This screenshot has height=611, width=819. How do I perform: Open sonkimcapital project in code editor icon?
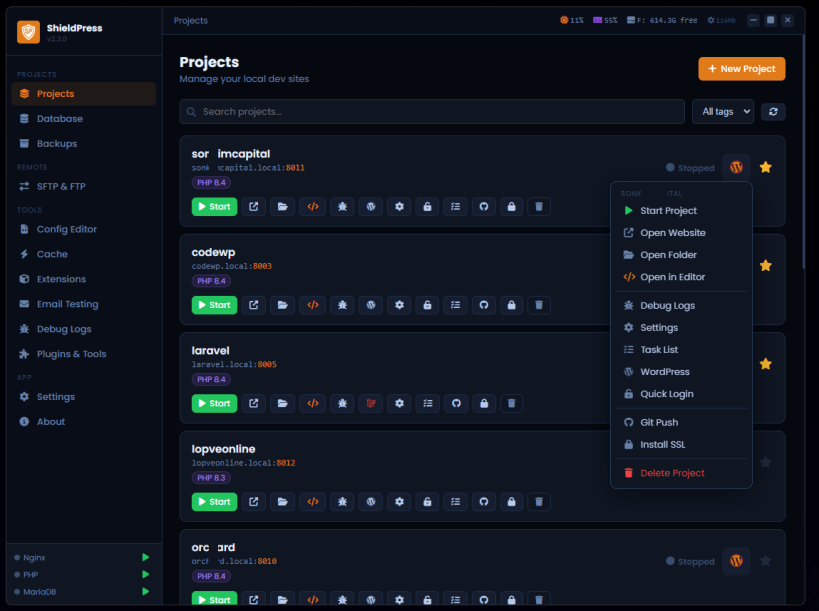click(313, 207)
